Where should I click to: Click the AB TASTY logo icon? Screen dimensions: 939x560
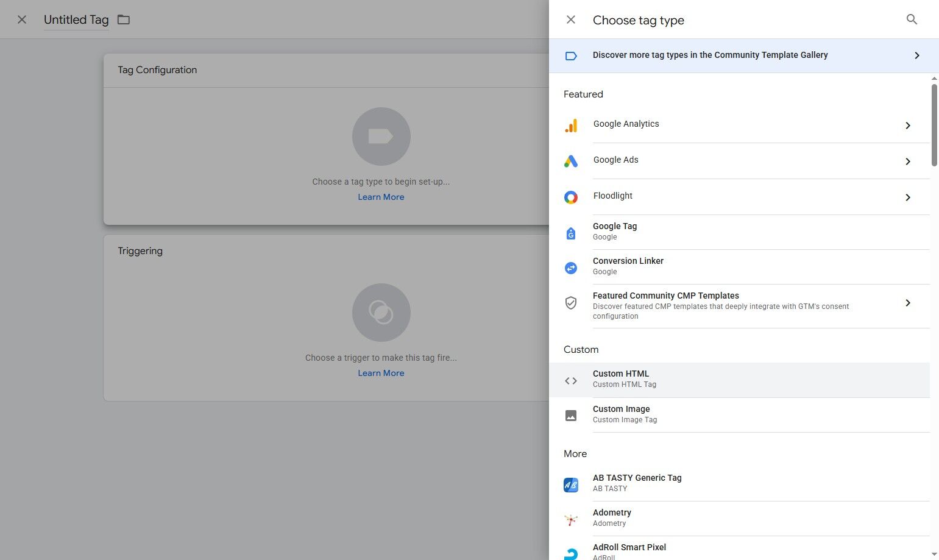click(x=571, y=485)
